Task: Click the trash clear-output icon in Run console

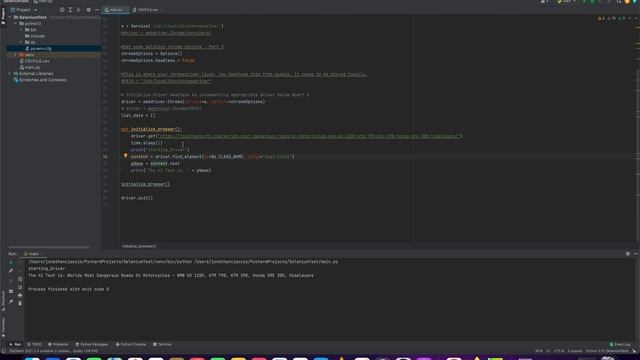Action: tap(20, 303)
